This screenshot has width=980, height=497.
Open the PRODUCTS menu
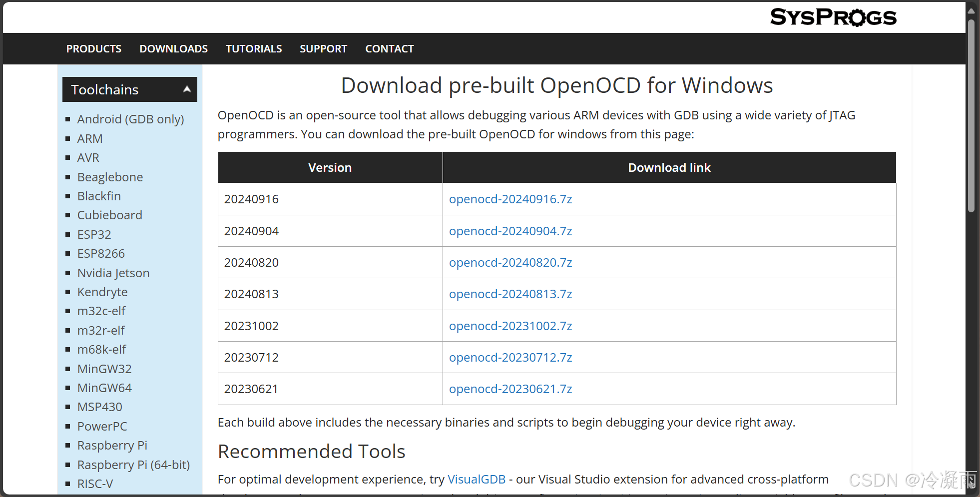pos(94,49)
